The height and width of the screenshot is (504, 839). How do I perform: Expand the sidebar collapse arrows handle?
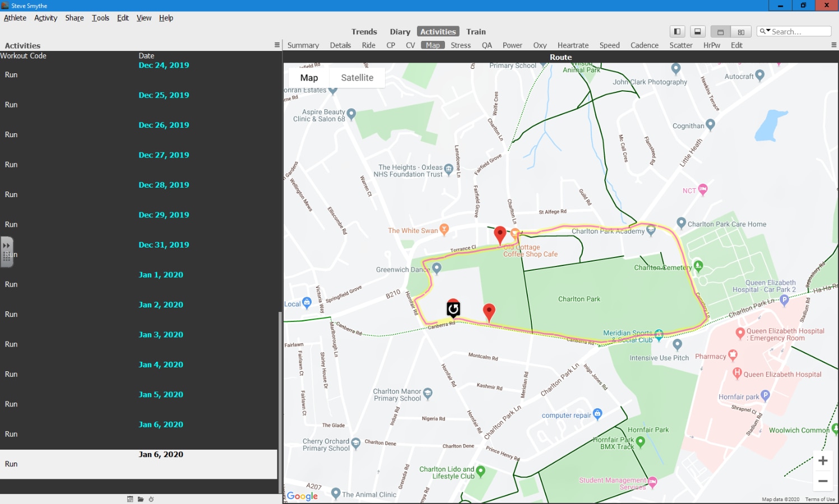pos(7,246)
